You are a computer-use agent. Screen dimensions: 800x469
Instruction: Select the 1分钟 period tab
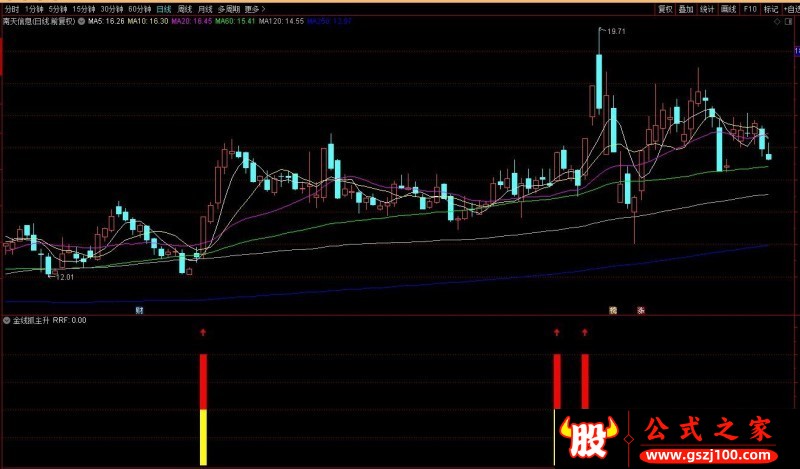pyautogui.click(x=34, y=9)
